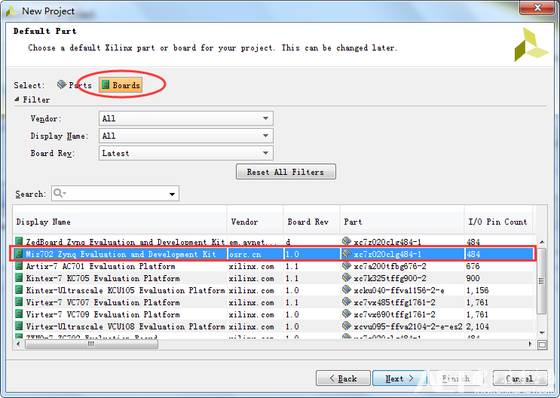Screen dimensions: 560x398
Task: Click board icon of Artix-7 AC701 row
Action: pyautogui.click(x=19, y=266)
